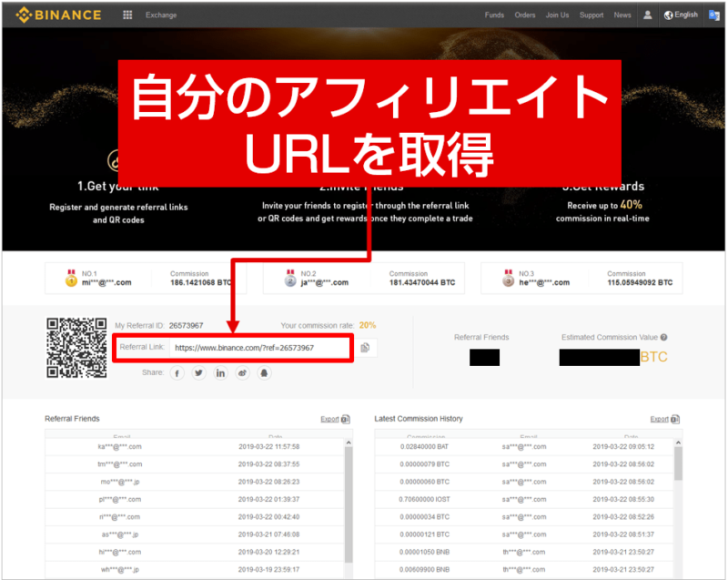Click the 0.02840000 BAT commission entry
The height and width of the screenshot is (580, 728).
click(x=424, y=447)
